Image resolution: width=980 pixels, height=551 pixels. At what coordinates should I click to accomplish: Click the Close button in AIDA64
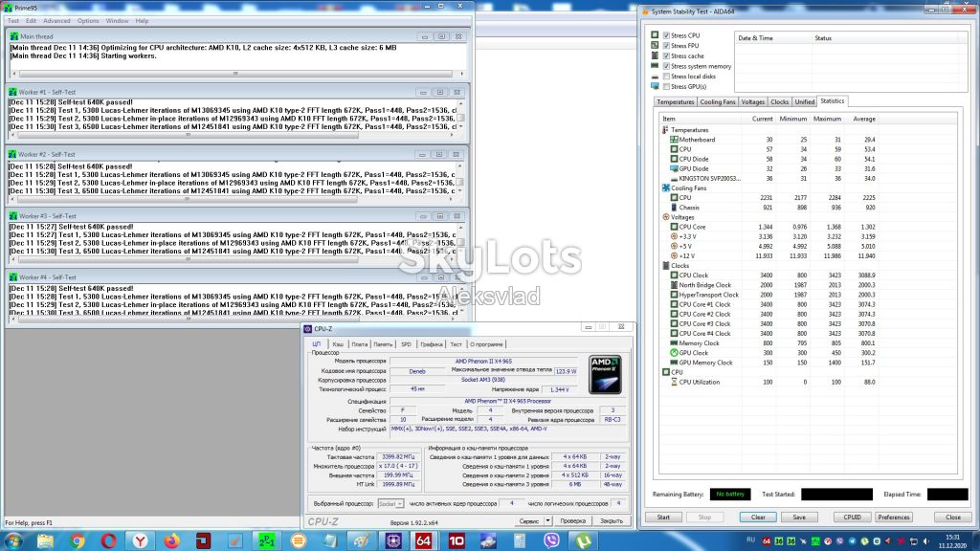(x=953, y=518)
